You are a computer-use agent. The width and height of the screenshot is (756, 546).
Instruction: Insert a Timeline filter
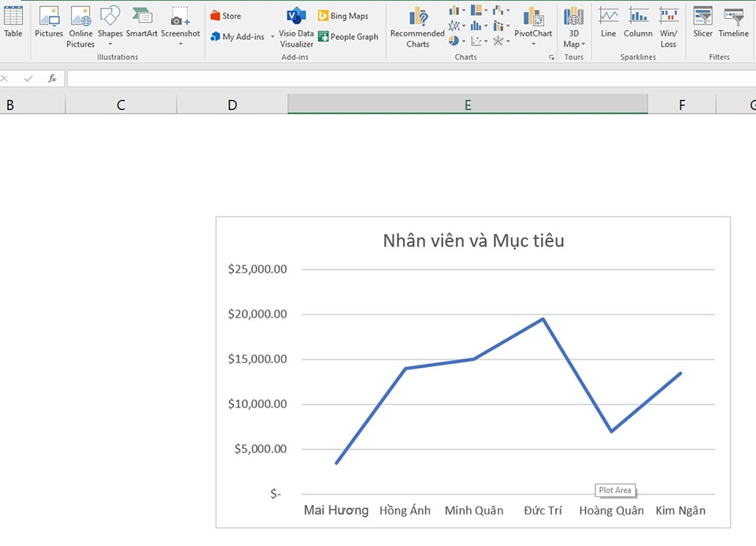pos(734,22)
